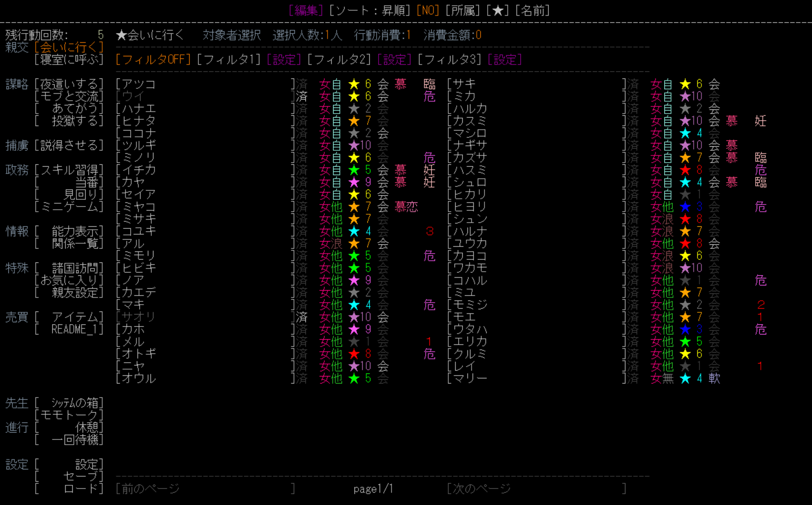The height and width of the screenshot is (505, 812).
Task: Sort characters by [名前] name
Action: (533, 10)
